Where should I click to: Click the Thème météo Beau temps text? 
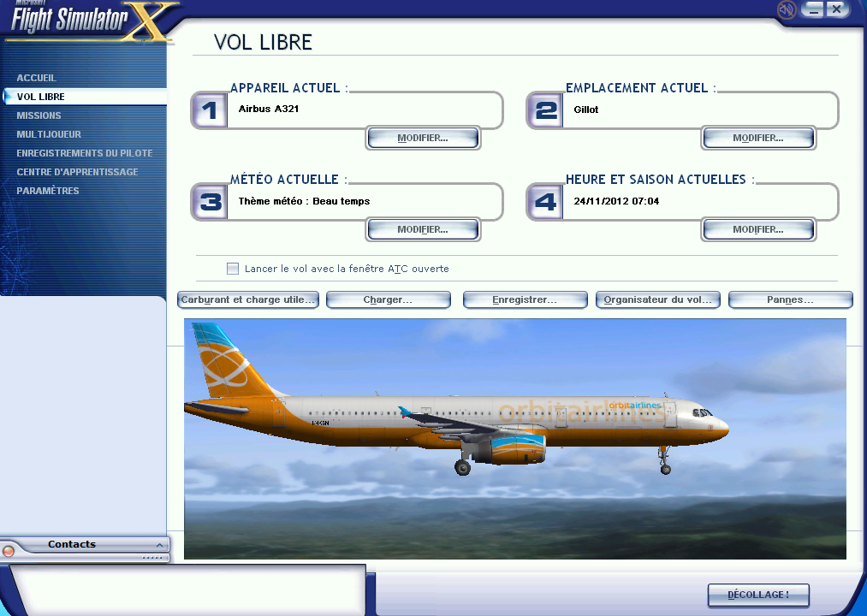pos(304,201)
